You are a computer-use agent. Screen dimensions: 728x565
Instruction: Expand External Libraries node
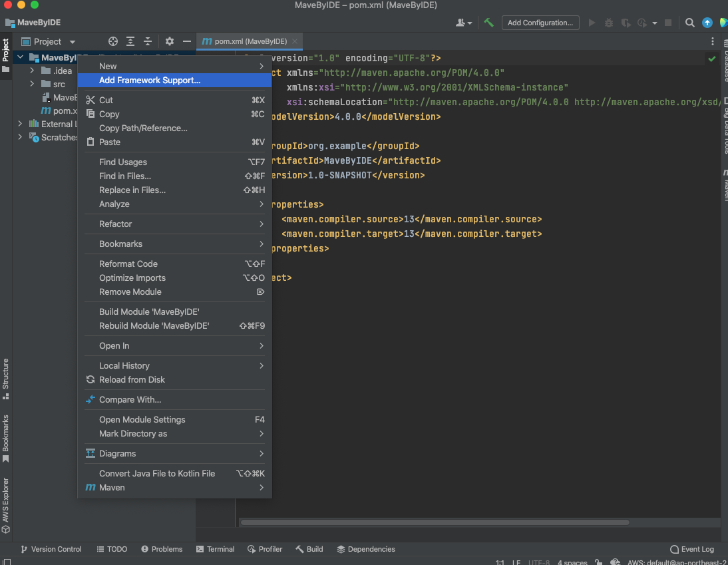(21, 124)
